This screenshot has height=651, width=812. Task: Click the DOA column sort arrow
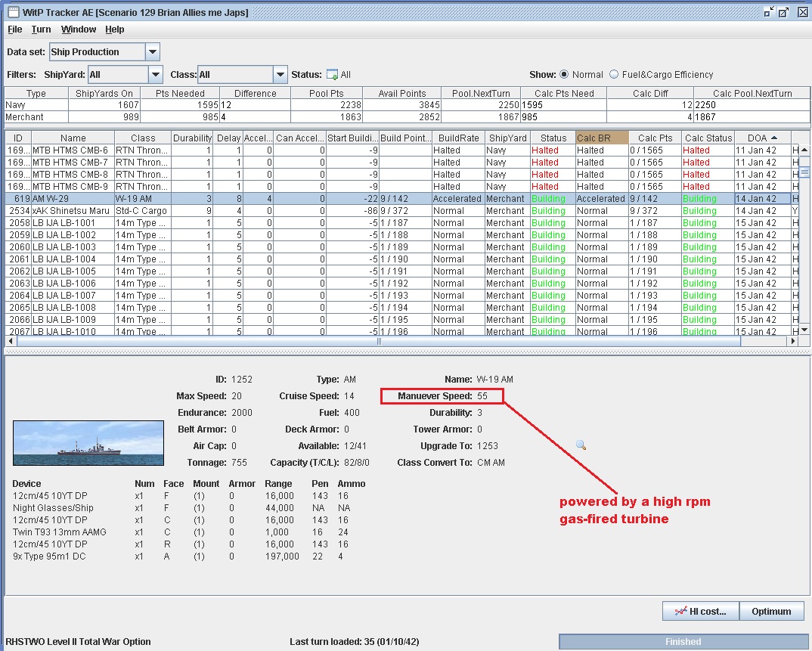coord(773,138)
